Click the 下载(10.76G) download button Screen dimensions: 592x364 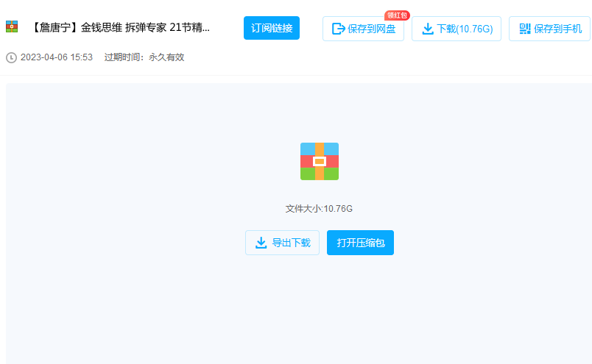pyautogui.click(x=457, y=29)
